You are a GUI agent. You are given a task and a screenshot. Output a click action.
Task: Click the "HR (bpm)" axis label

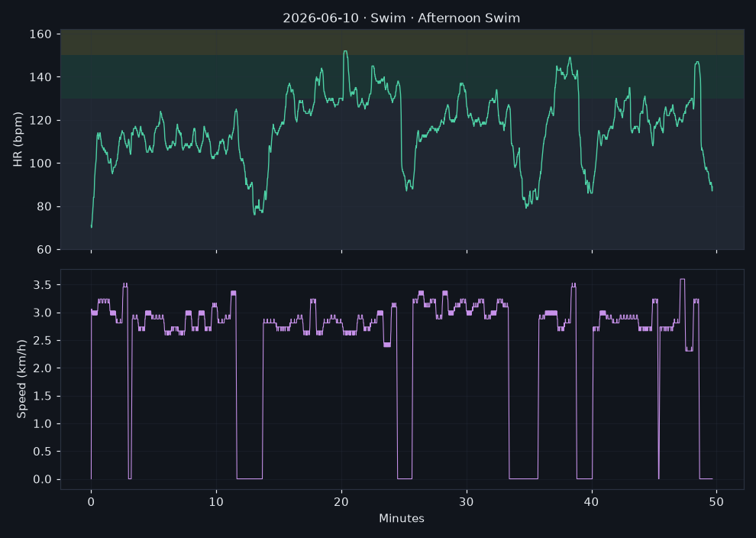[x=18, y=139]
